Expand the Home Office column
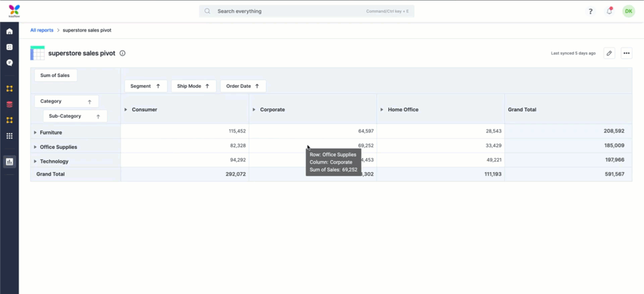Image resolution: width=644 pixels, height=294 pixels. (382, 109)
